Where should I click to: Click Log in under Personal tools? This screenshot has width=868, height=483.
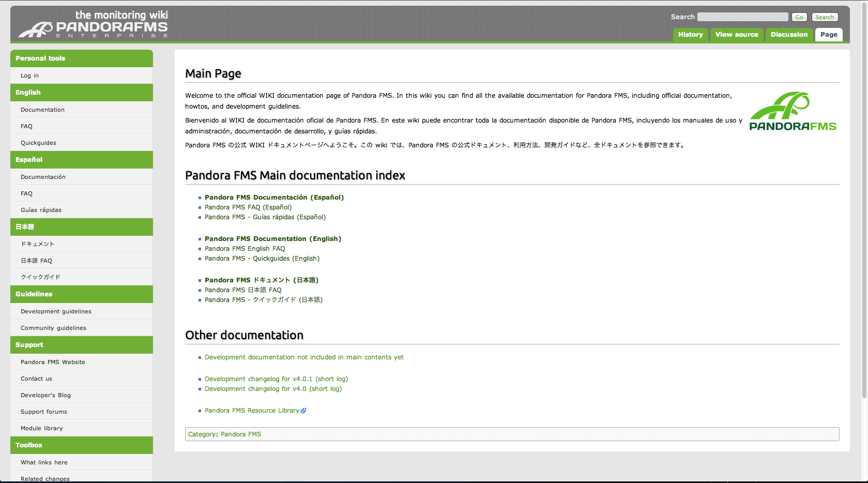click(29, 76)
